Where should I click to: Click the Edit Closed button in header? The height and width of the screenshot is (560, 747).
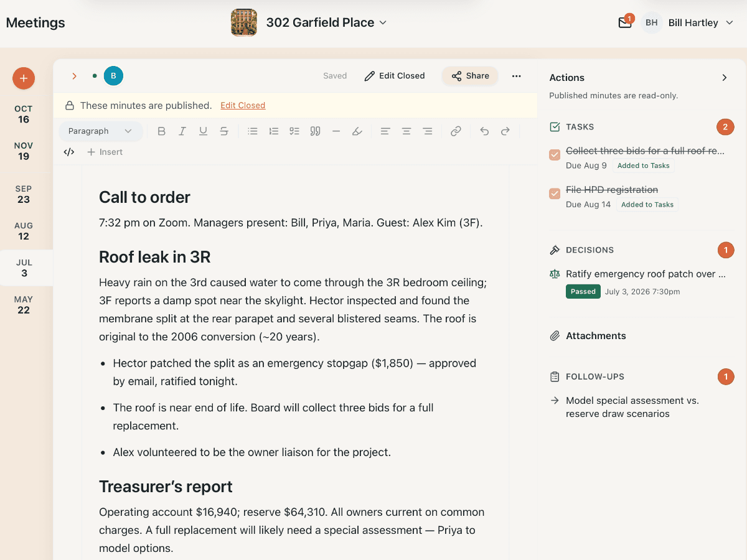pyautogui.click(x=395, y=76)
